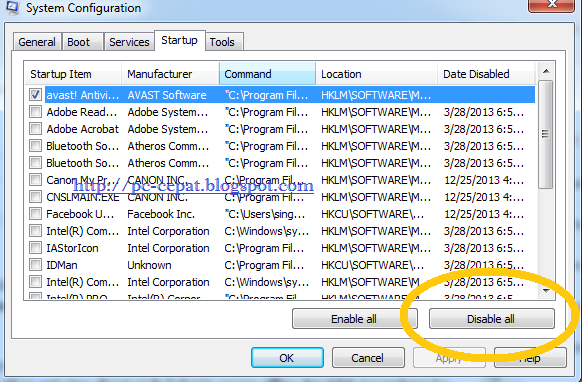Dismiss the dialog with Cancel
This screenshot has width=582, height=382.
coord(368,358)
